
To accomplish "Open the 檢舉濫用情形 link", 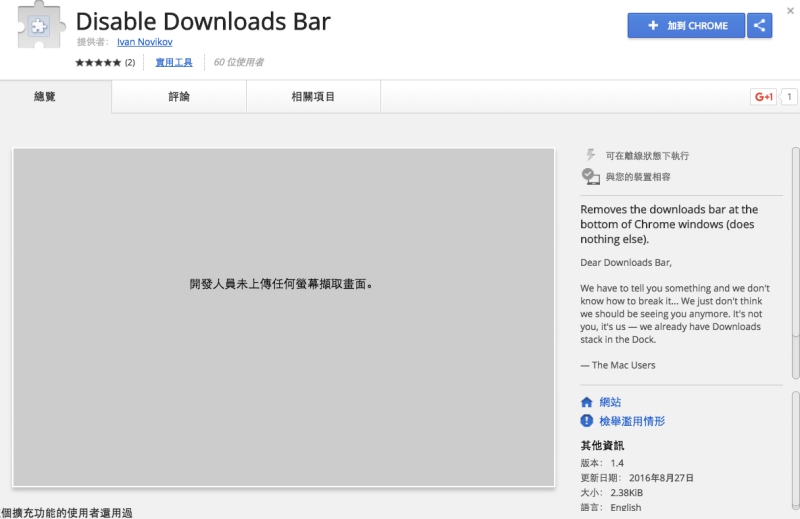I will coord(632,421).
